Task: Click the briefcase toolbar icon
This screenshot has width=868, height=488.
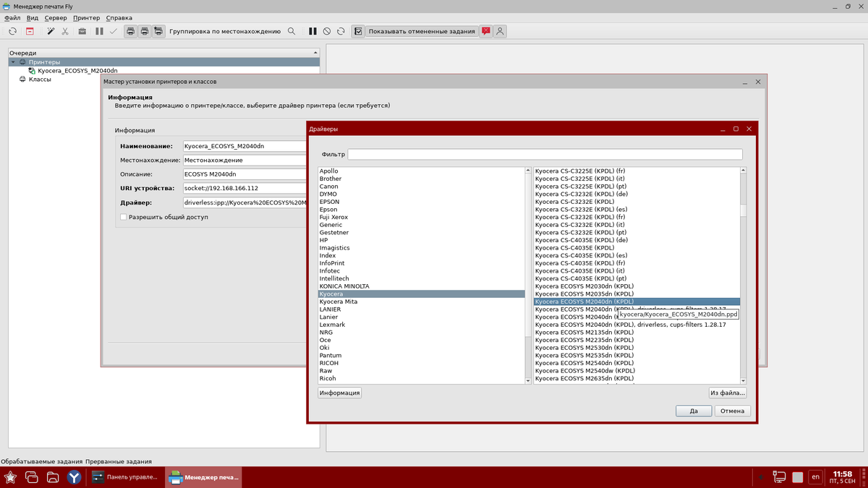Action: pyautogui.click(x=82, y=31)
